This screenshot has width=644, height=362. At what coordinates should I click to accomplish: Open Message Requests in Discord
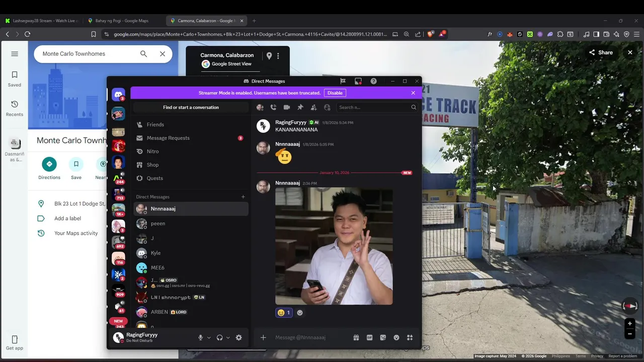[x=191, y=138]
